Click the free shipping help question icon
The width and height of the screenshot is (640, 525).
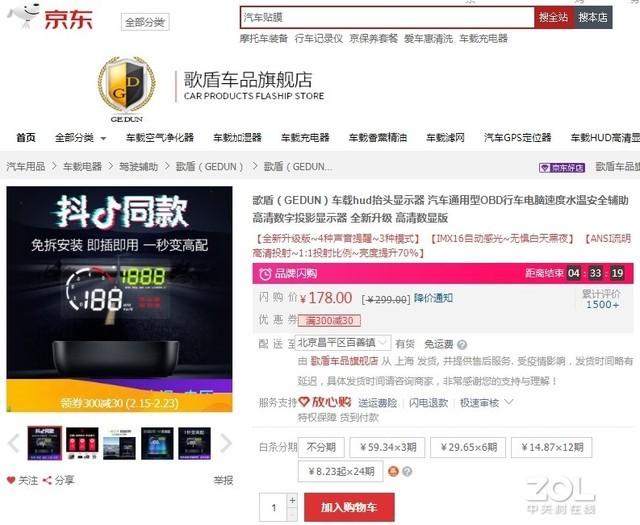click(462, 345)
